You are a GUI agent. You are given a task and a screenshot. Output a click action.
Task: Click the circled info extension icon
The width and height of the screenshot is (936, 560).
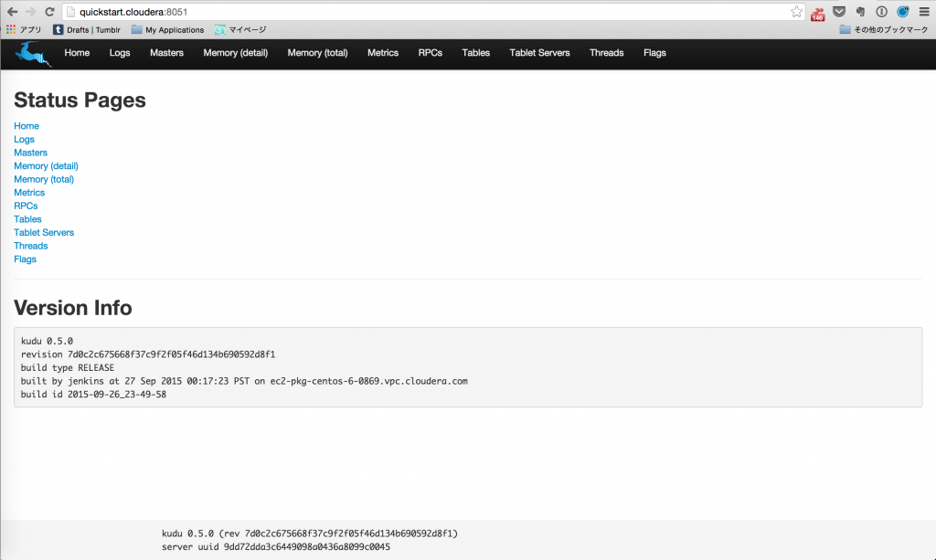point(882,12)
